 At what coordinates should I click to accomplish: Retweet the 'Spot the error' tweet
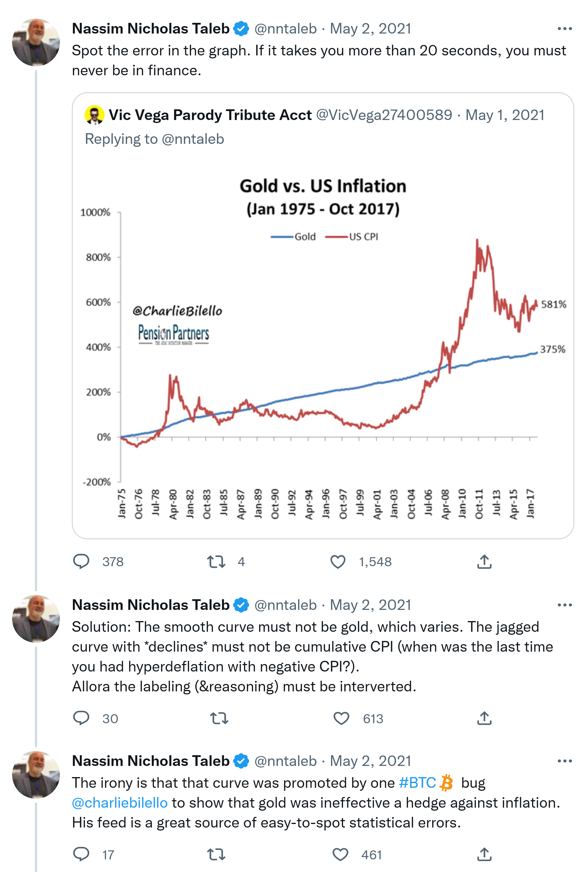pos(216,561)
